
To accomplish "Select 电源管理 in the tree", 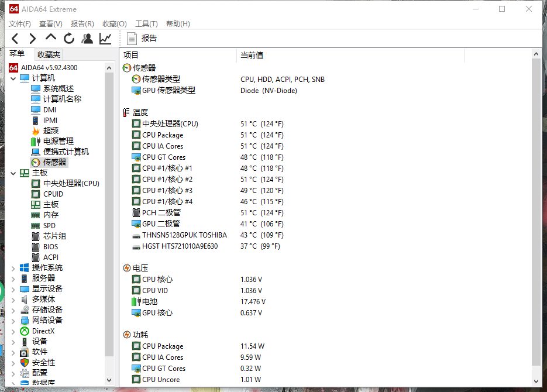I will click(58, 141).
